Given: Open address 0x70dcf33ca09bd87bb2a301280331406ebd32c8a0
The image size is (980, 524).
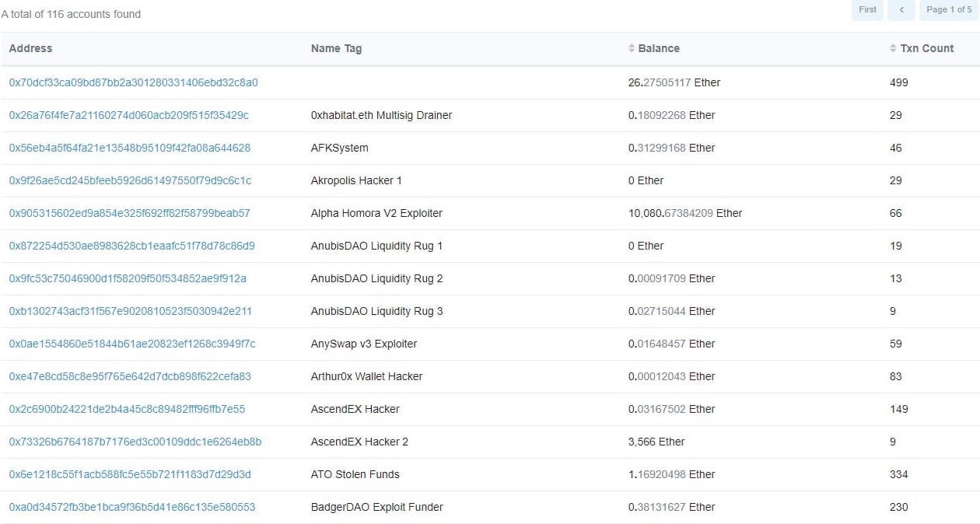Looking at the screenshot, I should (x=133, y=82).
